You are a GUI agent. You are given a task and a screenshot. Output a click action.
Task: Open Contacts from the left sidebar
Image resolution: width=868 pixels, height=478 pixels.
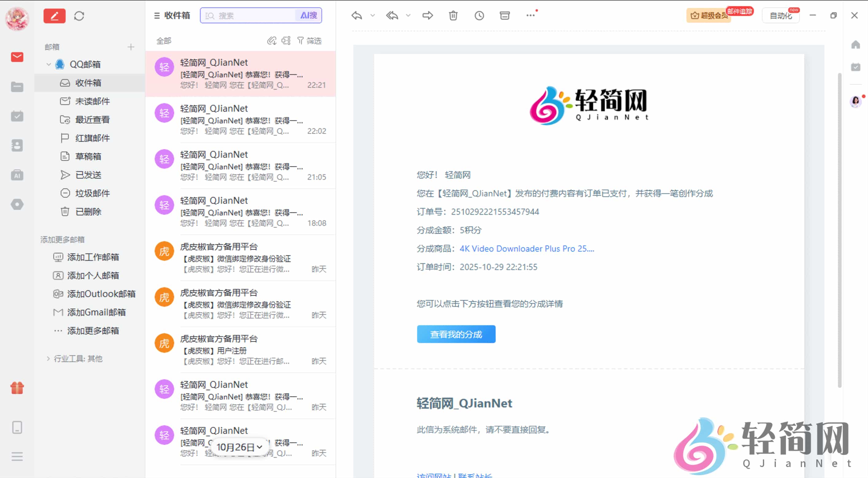(x=17, y=145)
